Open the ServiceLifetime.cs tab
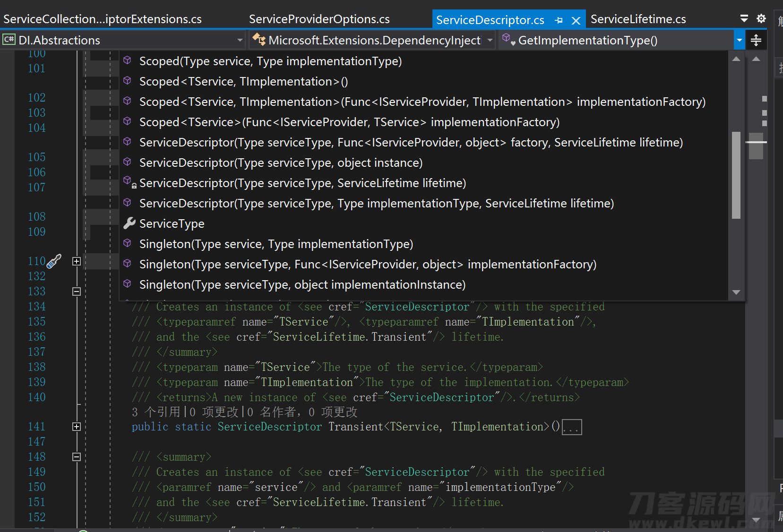This screenshot has height=532, width=783. (x=638, y=19)
